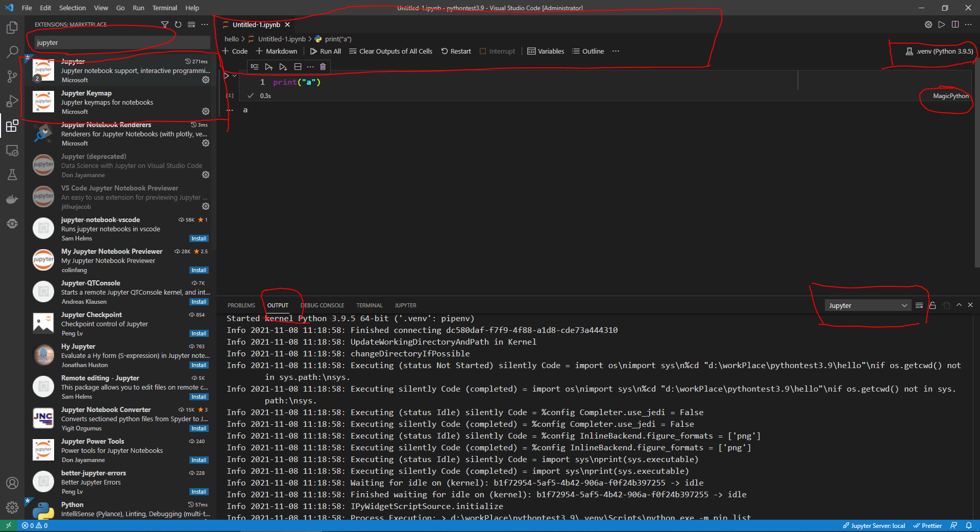This screenshot has width=980, height=532.
Task: Open the File menu
Action: click(x=27, y=8)
